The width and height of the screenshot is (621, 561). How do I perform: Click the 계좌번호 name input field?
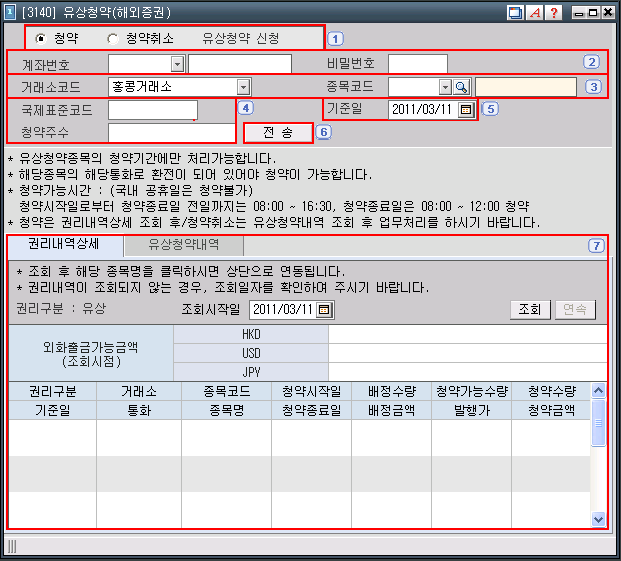(240, 63)
